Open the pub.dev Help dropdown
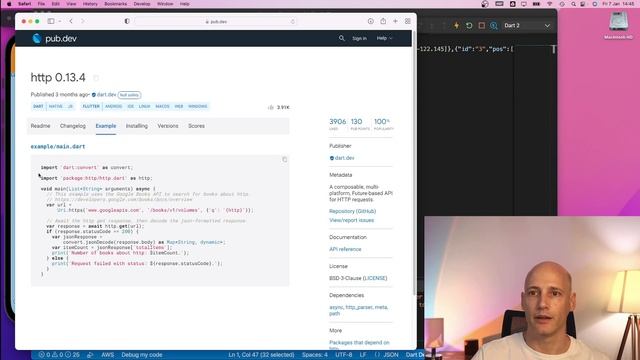 (384, 38)
